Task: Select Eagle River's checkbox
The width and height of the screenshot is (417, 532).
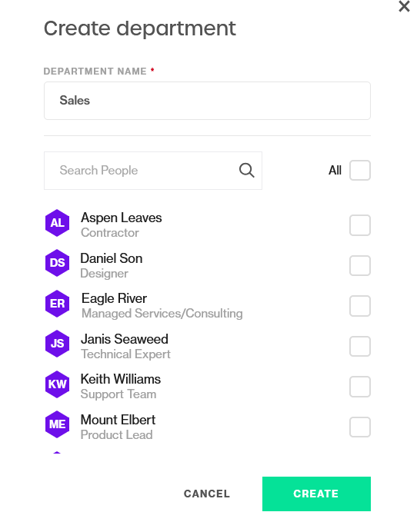Action: [360, 306]
